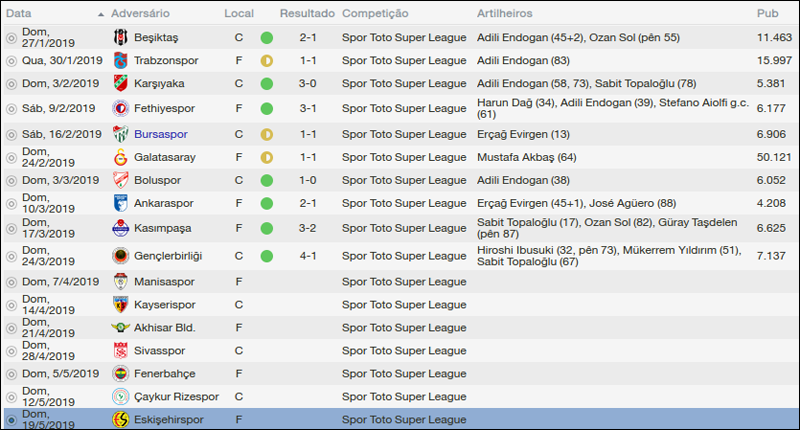
Task: Click the Artilheiros column header
Action: [x=505, y=13]
